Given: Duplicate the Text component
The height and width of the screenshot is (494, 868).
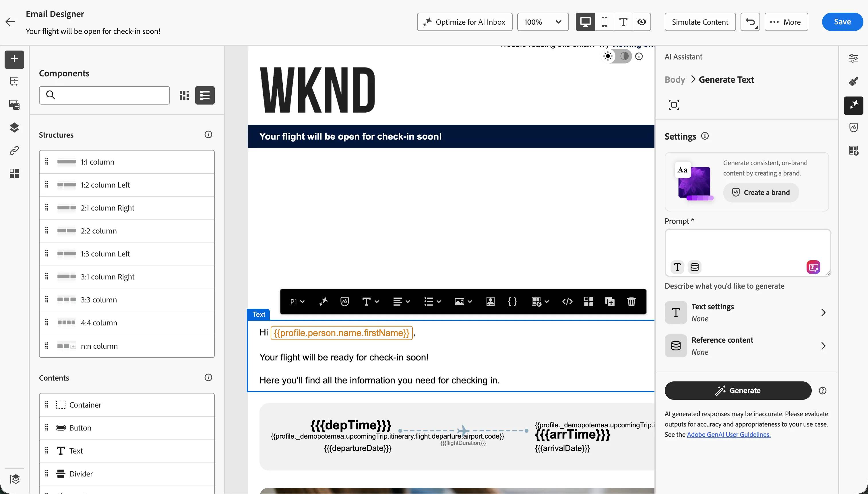Looking at the screenshot, I should [610, 302].
